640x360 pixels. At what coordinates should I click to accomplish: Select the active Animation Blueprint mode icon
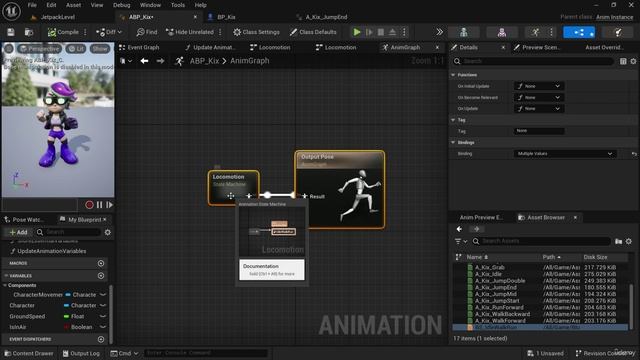click(579, 32)
